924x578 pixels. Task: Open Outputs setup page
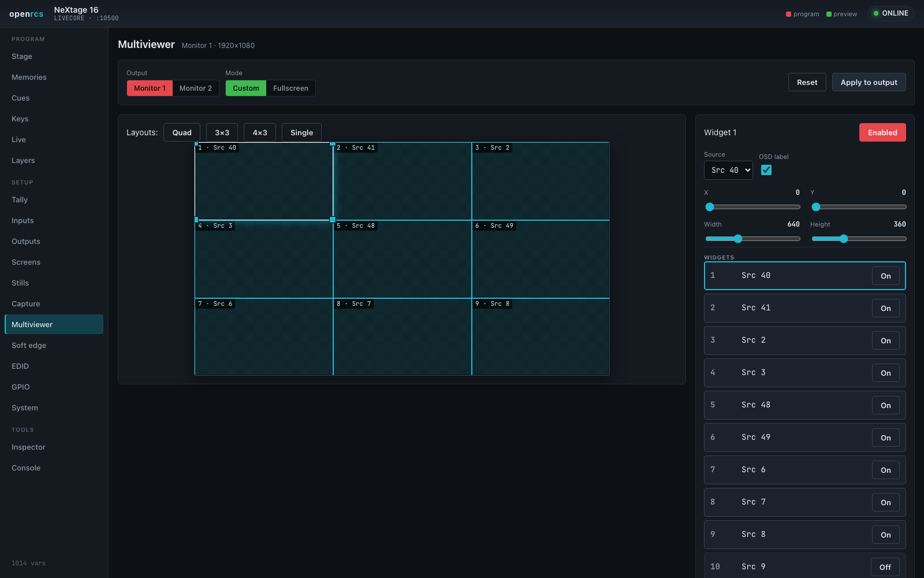pyautogui.click(x=54, y=241)
